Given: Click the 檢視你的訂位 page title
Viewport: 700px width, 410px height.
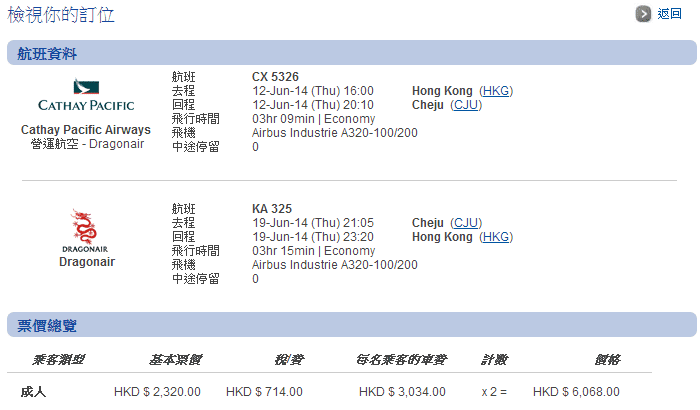Looking at the screenshot, I should click(61, 14).
